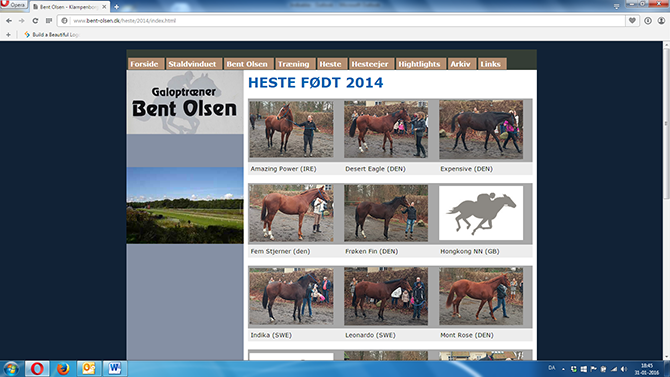Show hidden system tray icons
The image size is (670, 377).
click(563, 369)
